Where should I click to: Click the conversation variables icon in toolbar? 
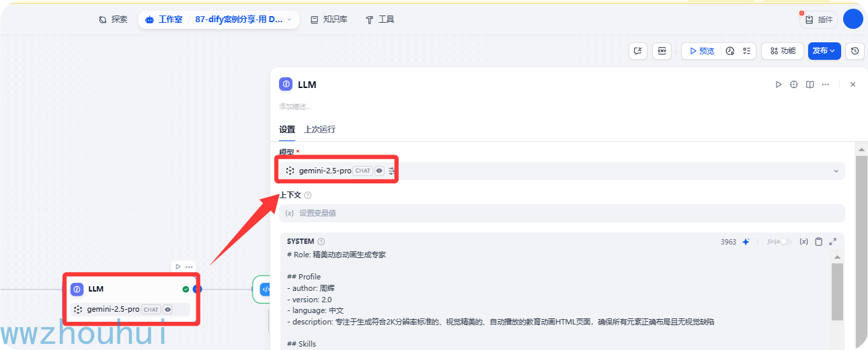[639, 51]
